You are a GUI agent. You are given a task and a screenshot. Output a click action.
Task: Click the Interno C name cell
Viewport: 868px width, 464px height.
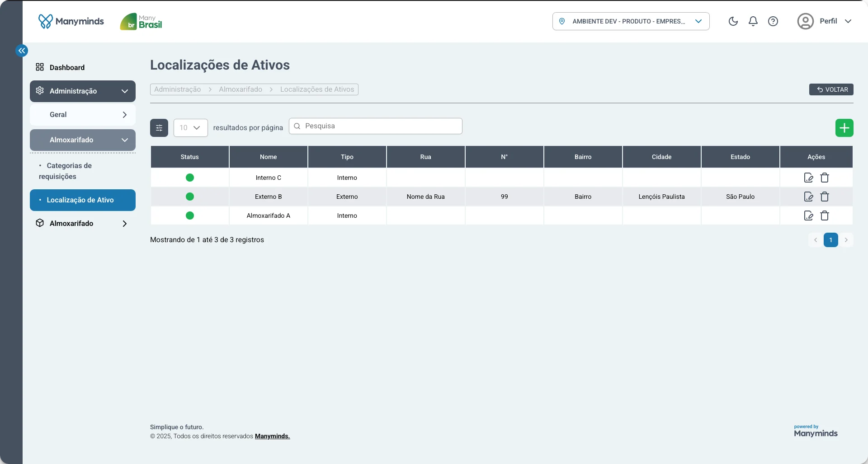click(269, 178)
